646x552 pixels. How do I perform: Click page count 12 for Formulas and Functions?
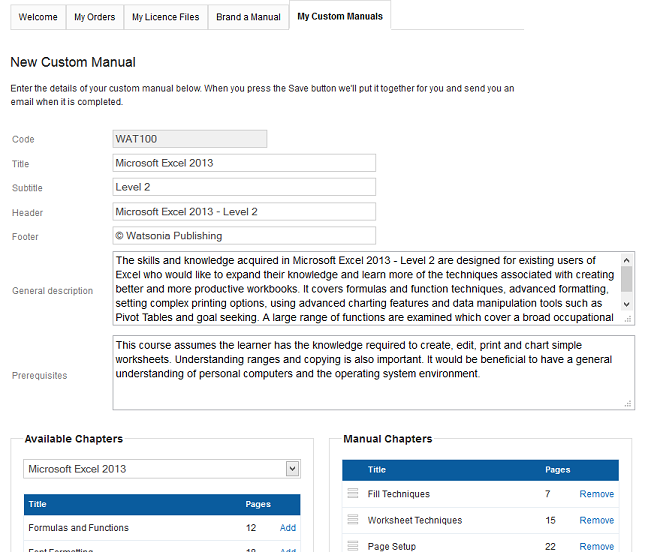251,528
